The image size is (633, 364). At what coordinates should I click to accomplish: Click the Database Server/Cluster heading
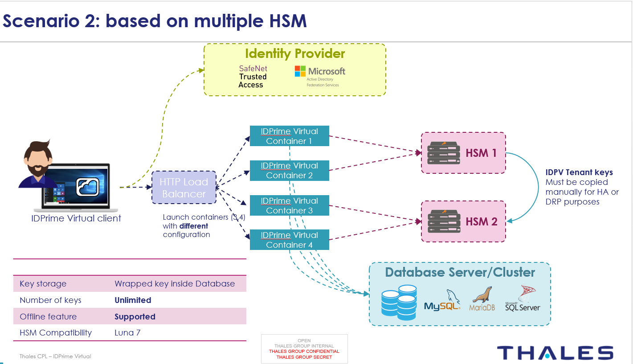coord(460,272)
